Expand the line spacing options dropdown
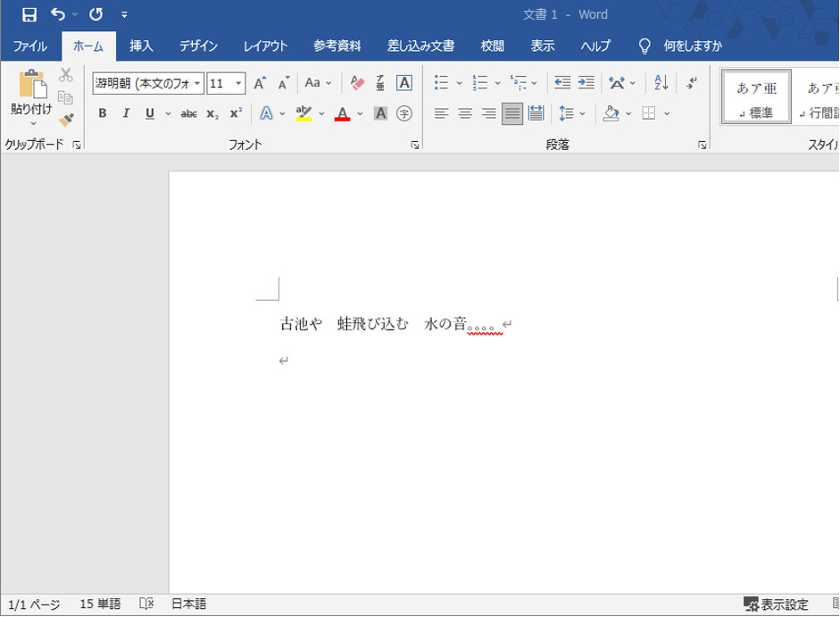The width and height of the screenshot is (840, 617). coord(582,113)
